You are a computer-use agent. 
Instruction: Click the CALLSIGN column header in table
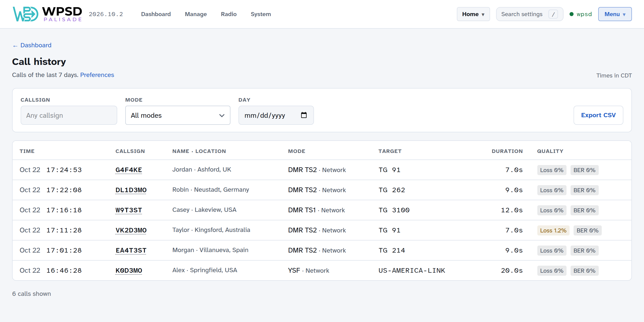[130, 151]
